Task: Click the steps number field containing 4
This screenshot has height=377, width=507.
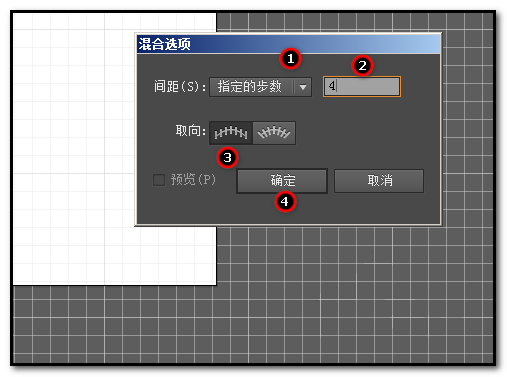Action: (x=362, y=87)
